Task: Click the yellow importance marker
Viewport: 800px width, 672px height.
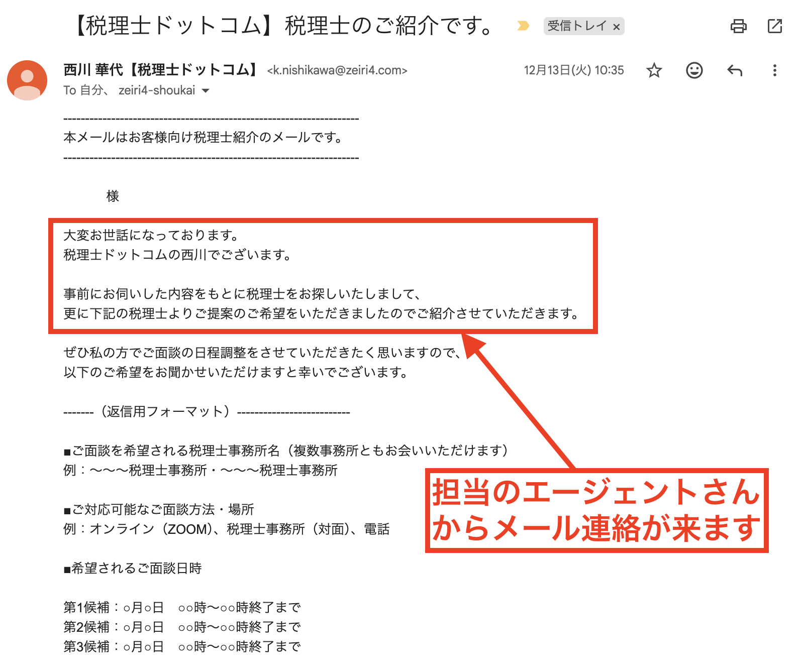Action: [x=523, y=26]
